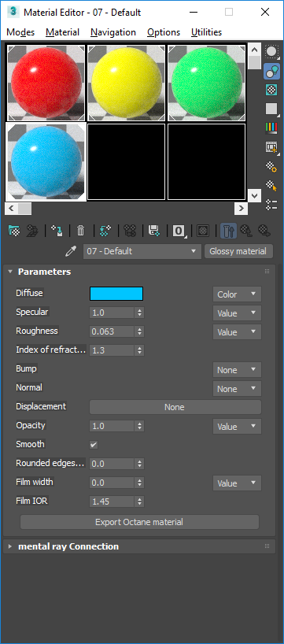Open the Specular Value type dropdown

237,313
